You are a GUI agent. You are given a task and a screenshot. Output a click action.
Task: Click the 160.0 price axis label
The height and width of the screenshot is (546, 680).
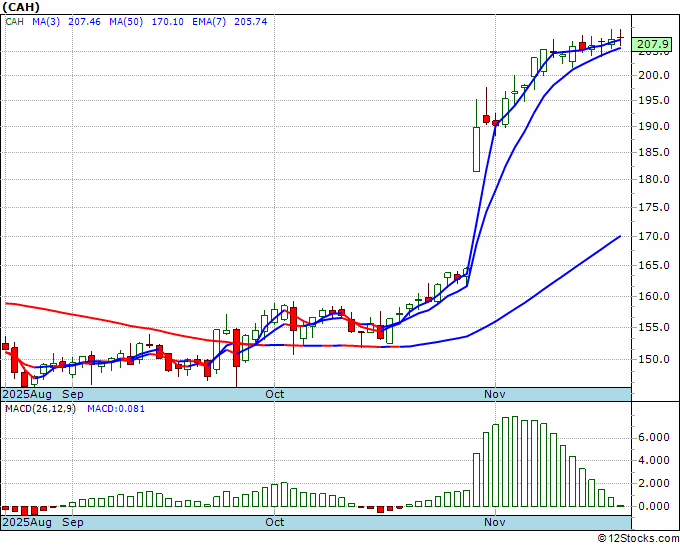pyautogui.click(x=654, y=297)
